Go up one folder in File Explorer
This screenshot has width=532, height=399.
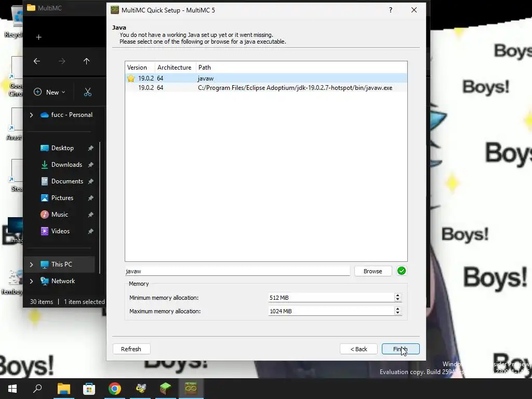coord(87,61)
